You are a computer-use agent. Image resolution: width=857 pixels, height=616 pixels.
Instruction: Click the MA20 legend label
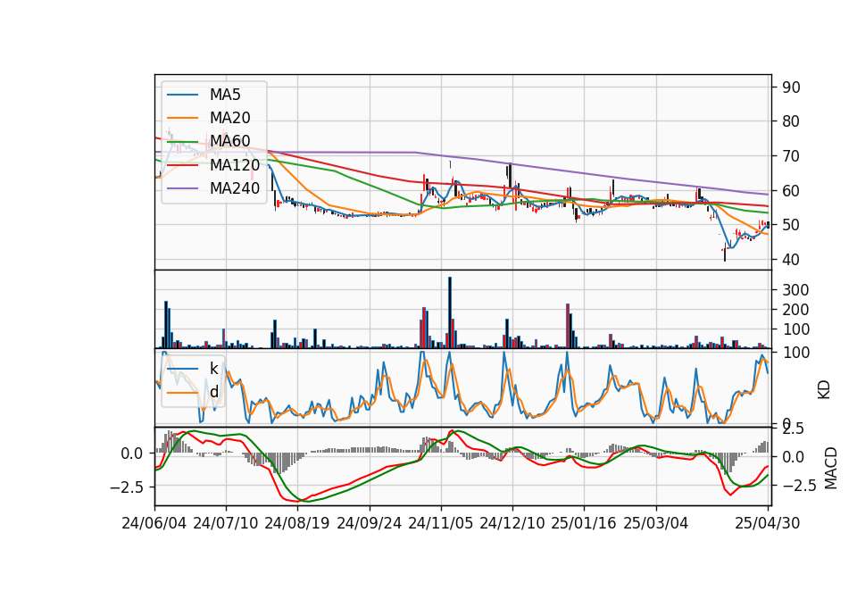coord(230,118)
